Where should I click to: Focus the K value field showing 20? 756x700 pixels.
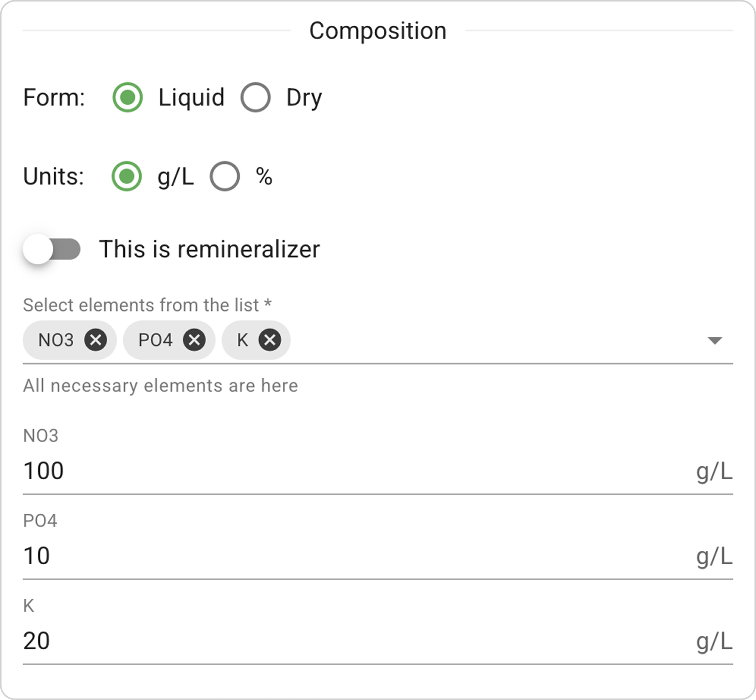pyautogui.click(x=341, y=641)
